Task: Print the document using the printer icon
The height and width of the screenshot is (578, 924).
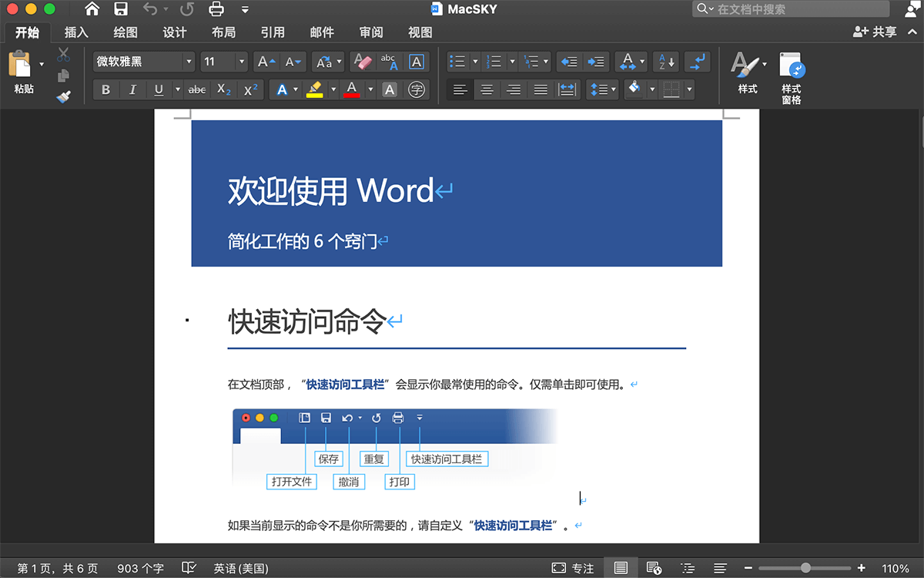Action: pyautogui.click(x=216, y=9)
